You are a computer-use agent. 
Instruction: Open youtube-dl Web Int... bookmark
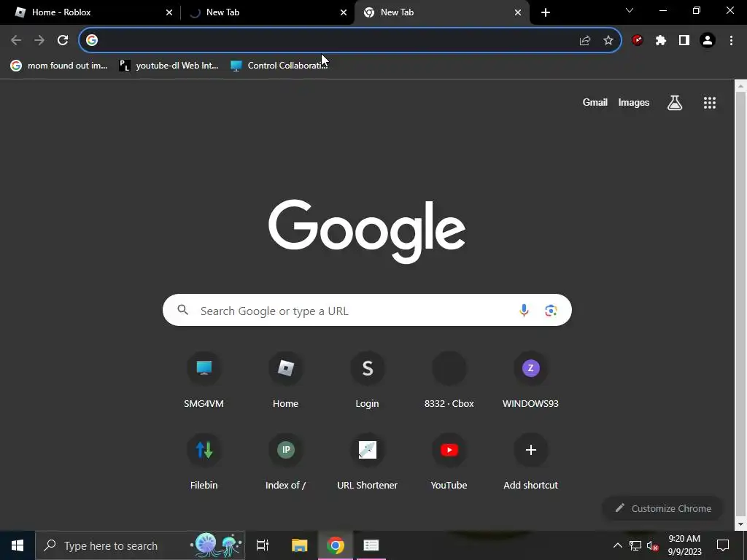click(x=169, y=66)
